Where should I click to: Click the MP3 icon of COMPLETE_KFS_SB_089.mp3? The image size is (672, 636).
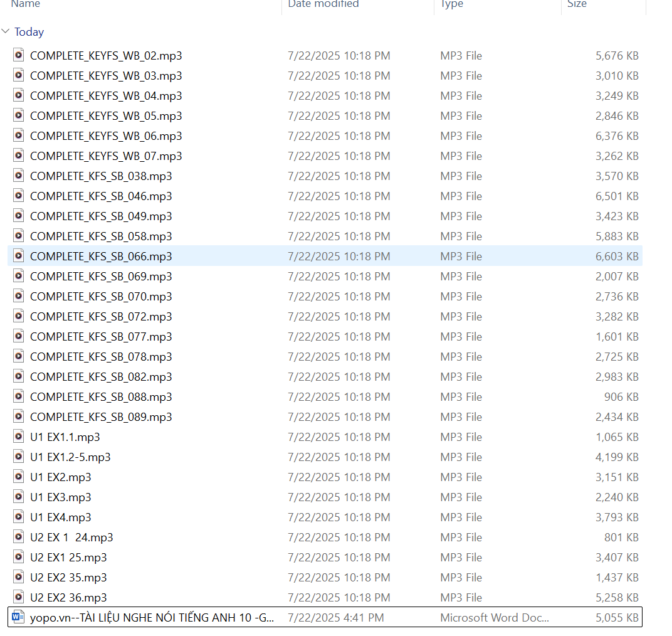point(18,416)
